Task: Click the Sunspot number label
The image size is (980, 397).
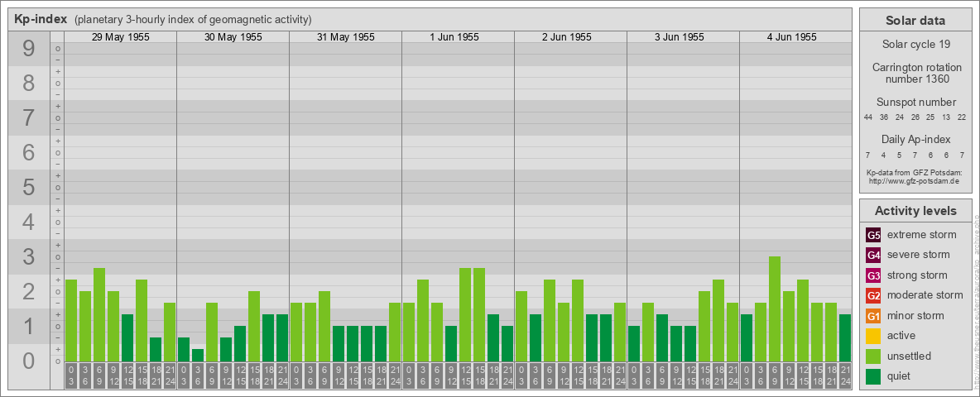Action: pyautogui.click(x=915, y=103)
